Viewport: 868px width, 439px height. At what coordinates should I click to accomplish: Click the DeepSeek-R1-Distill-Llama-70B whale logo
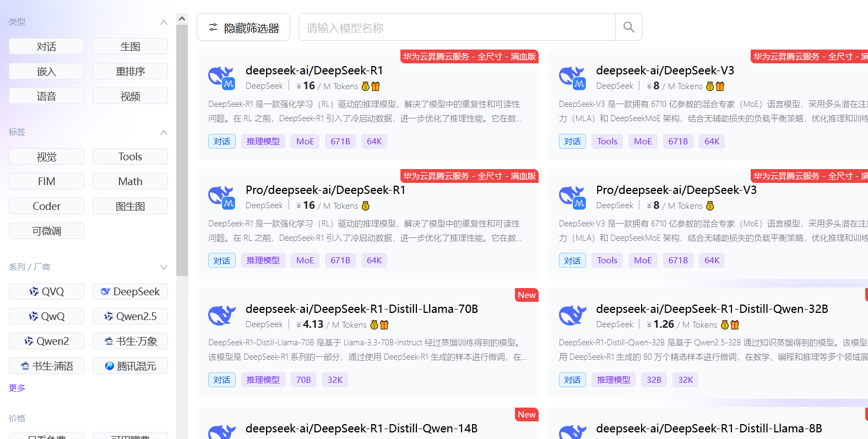pyautogui.click(x=222, y=316)
